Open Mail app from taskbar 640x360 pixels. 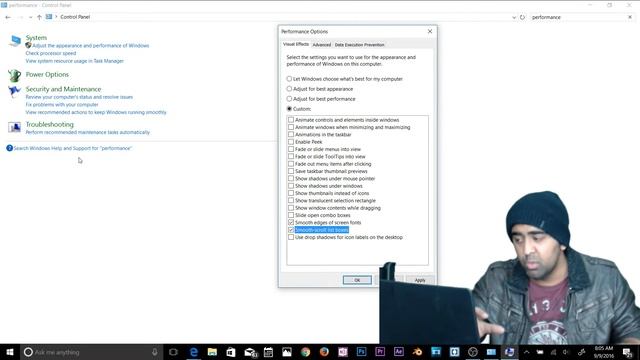click(x=250, y=352)
